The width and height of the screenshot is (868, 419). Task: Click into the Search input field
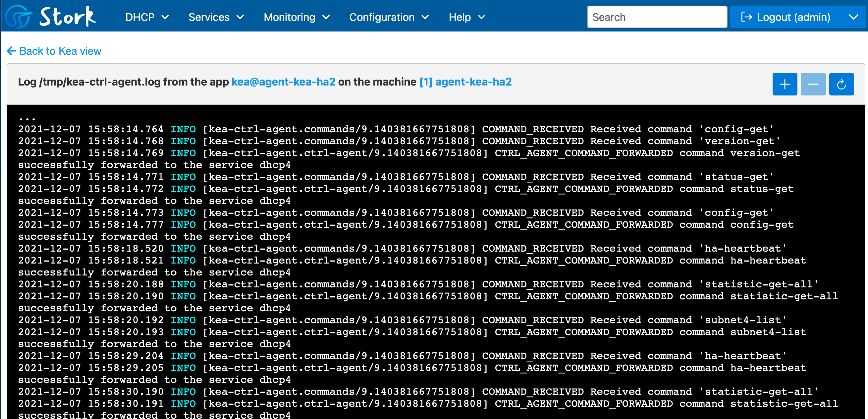pyautogui.click(x=656, y=17)
